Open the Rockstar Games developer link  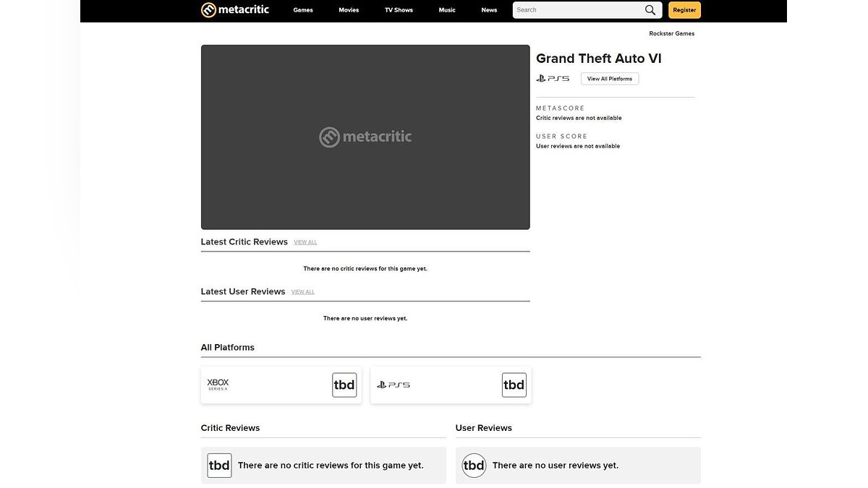pos(671,34)
